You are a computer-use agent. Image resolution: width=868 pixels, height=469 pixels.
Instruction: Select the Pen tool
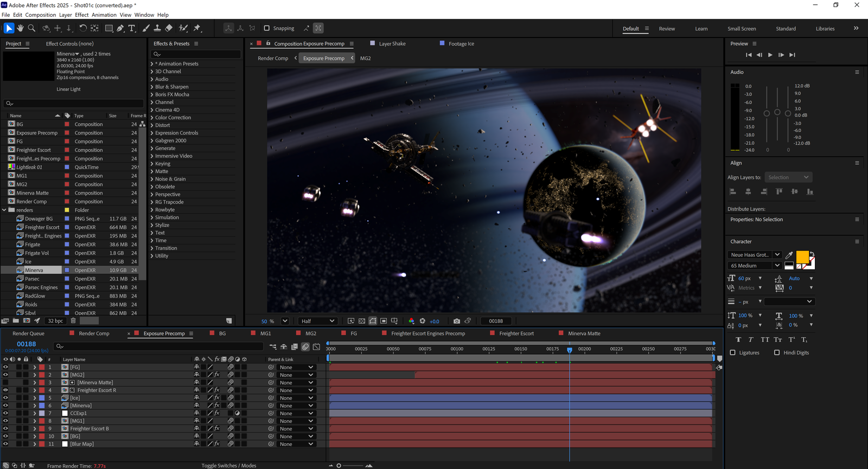[x=120, y=28]
